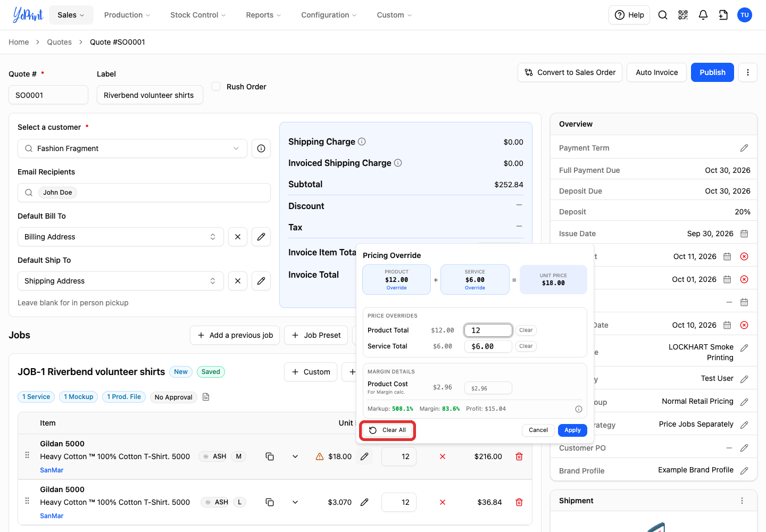Cancel the pricing override popup
The width and height of the screenshot is (766, 532).
538,430
